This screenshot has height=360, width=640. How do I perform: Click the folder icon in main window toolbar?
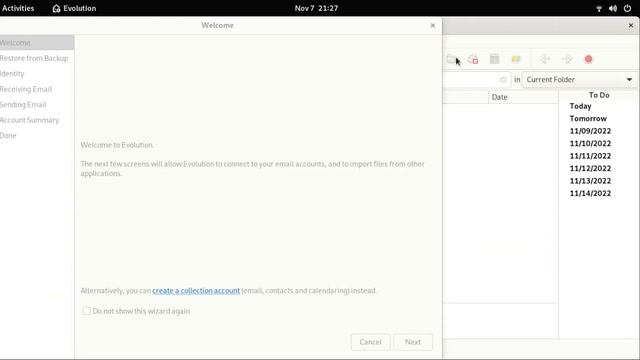point(451,59)
